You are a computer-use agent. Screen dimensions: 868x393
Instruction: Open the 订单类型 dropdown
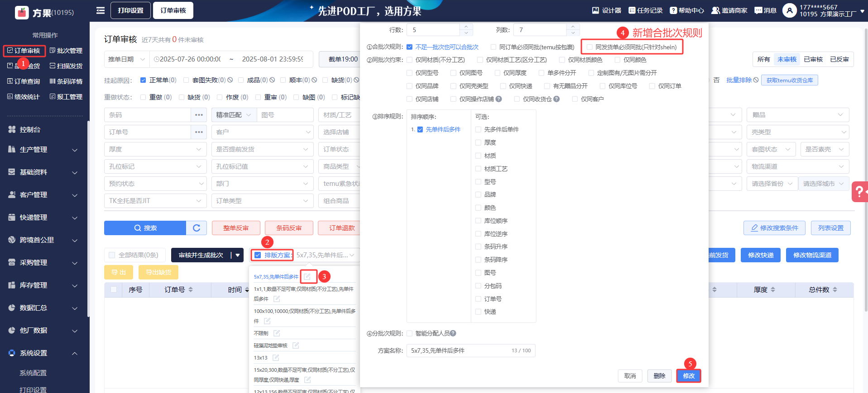coord(262,201)
